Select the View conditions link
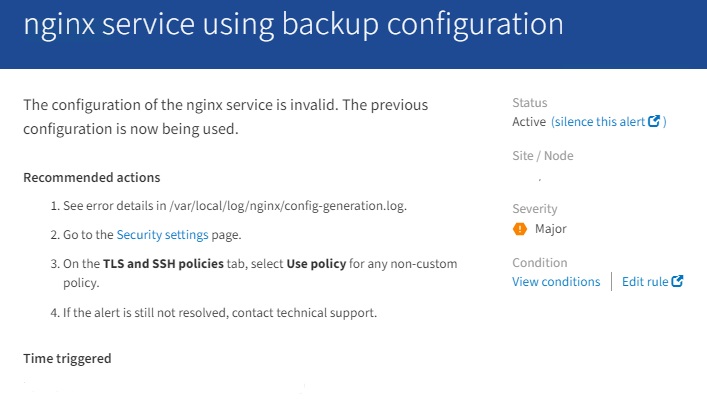 tap(556, 282)
